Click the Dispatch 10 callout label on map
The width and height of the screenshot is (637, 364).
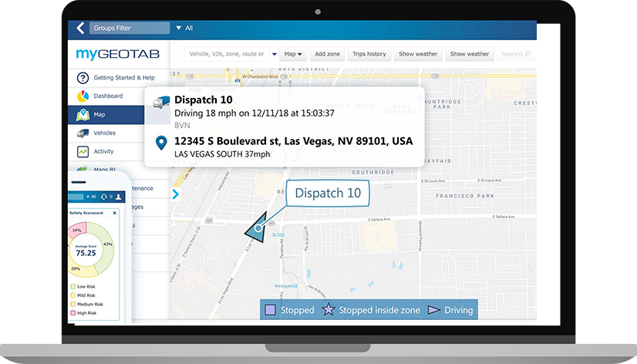(328, 193)
